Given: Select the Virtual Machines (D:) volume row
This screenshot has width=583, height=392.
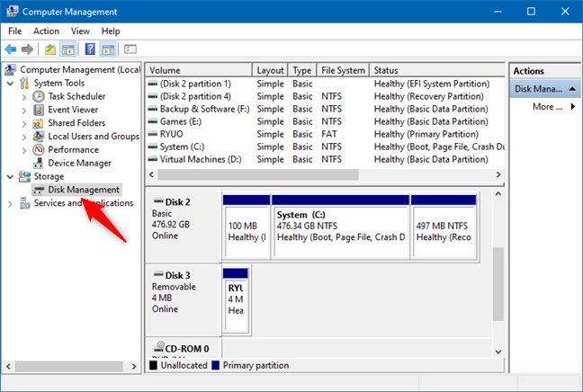Looking at the screenshot, I should [325, 159].
